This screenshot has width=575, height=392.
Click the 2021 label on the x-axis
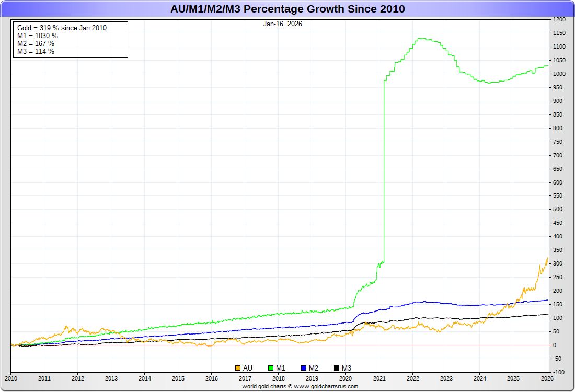379,378
